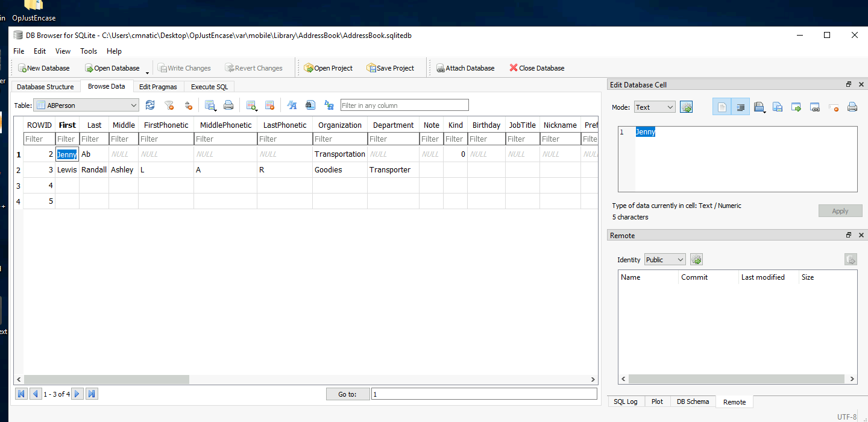Viewport: 868px width, 422px height.
Task: Open find in table with binoculars icon
Action: [x=310, y=105]
